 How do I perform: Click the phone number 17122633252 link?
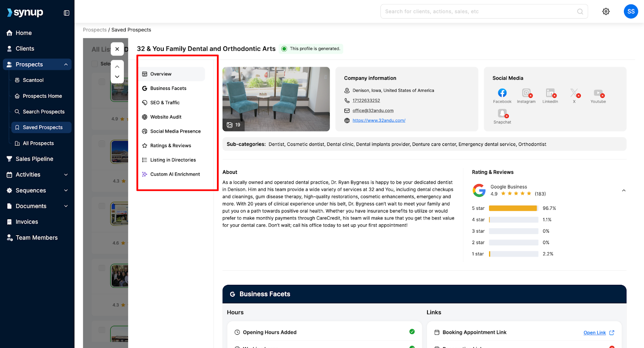pos(366,101)
